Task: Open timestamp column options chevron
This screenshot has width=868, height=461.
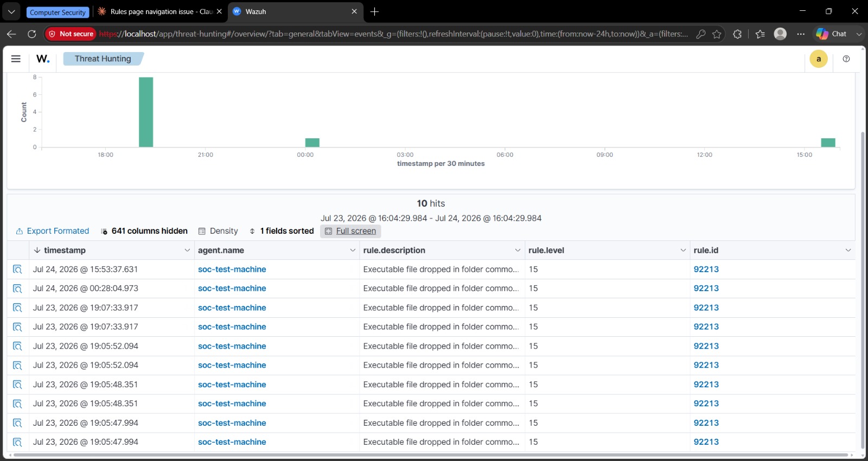Action: coord(187,250)
